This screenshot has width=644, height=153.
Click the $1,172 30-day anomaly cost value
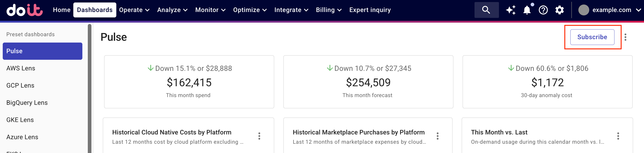pyautogui.click(x=547, y=83)
